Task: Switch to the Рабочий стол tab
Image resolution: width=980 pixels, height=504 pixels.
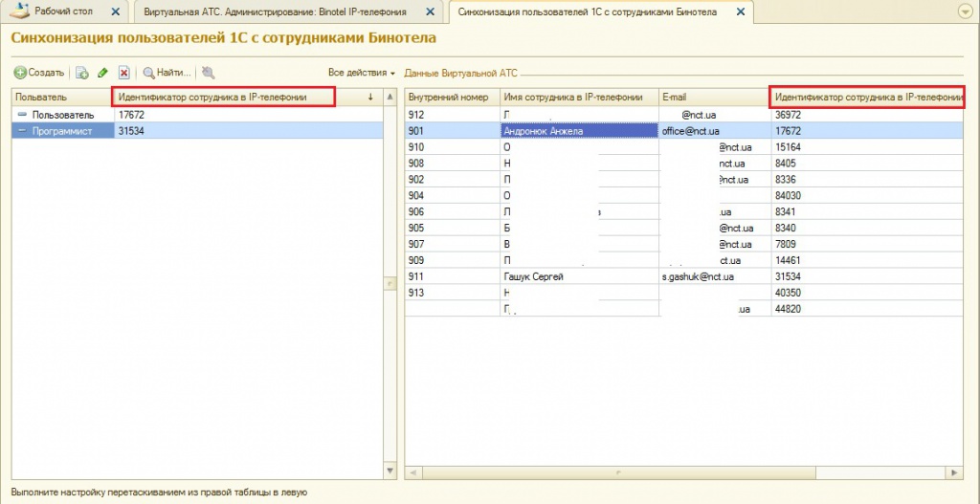Action: (x=64, y=11)
